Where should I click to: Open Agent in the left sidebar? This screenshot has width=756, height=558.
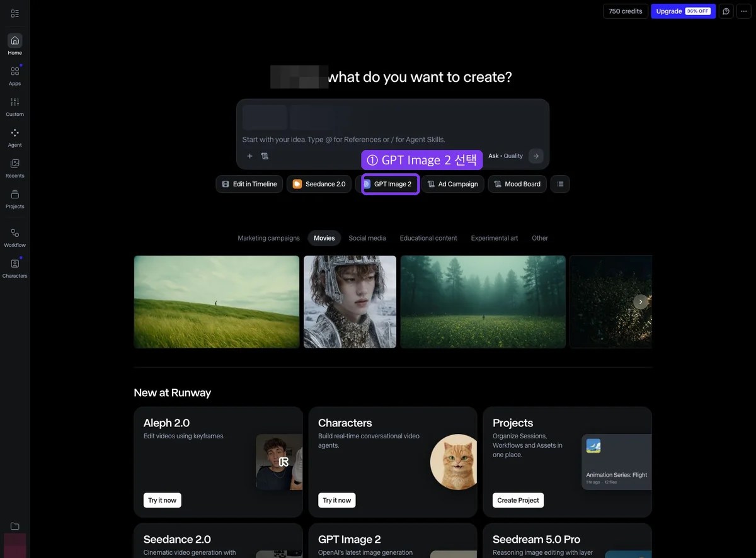click(14, 137)
